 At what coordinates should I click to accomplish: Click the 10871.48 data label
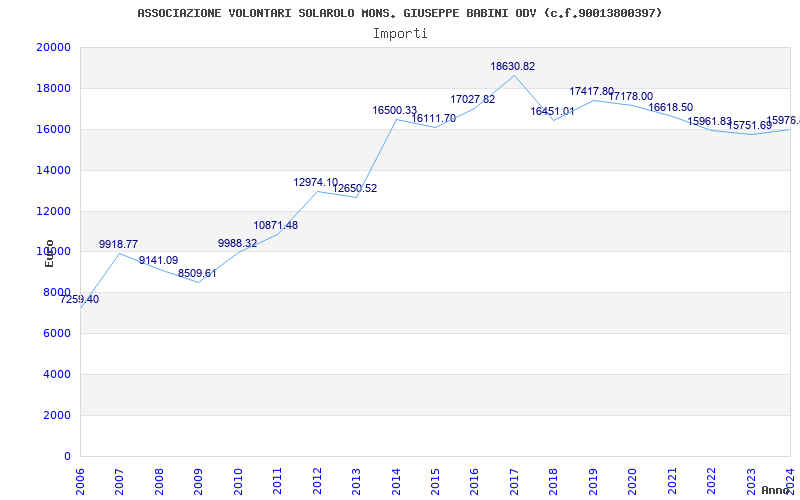276,225
